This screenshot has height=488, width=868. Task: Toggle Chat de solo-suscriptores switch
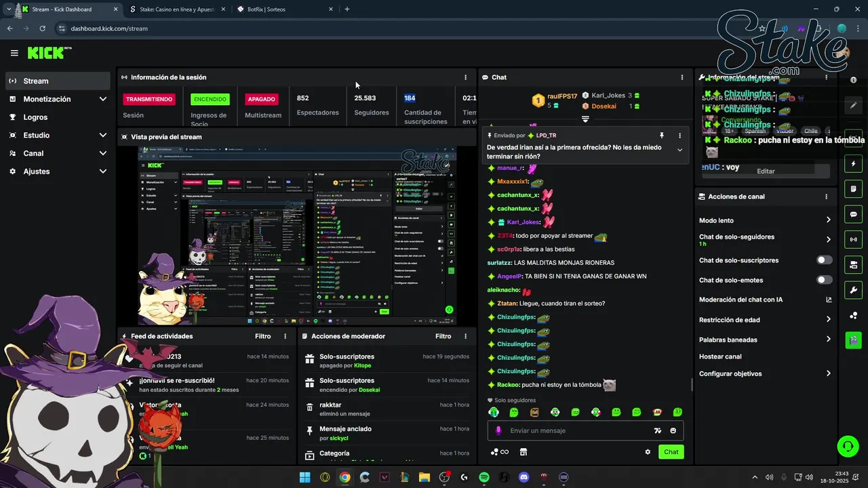(825, 260)
